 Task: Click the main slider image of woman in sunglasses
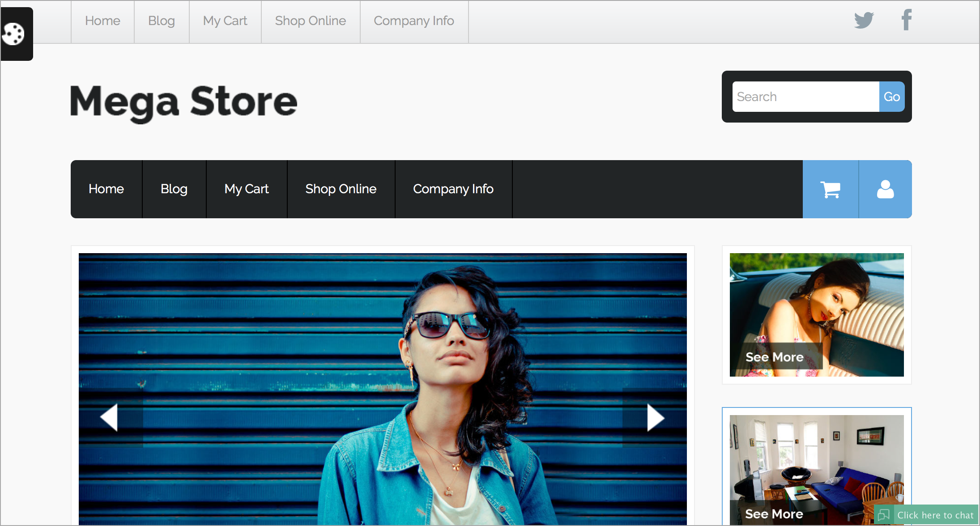(x=383, y=389)
